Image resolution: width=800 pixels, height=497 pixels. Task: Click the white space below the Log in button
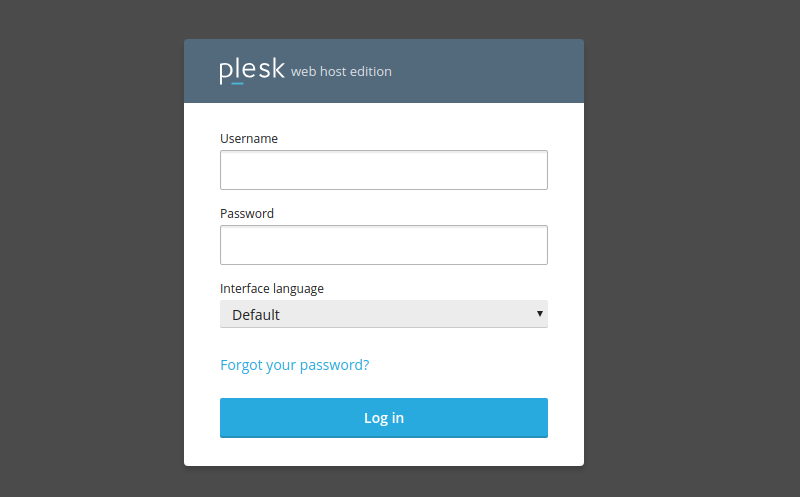(x=383, y=452)
